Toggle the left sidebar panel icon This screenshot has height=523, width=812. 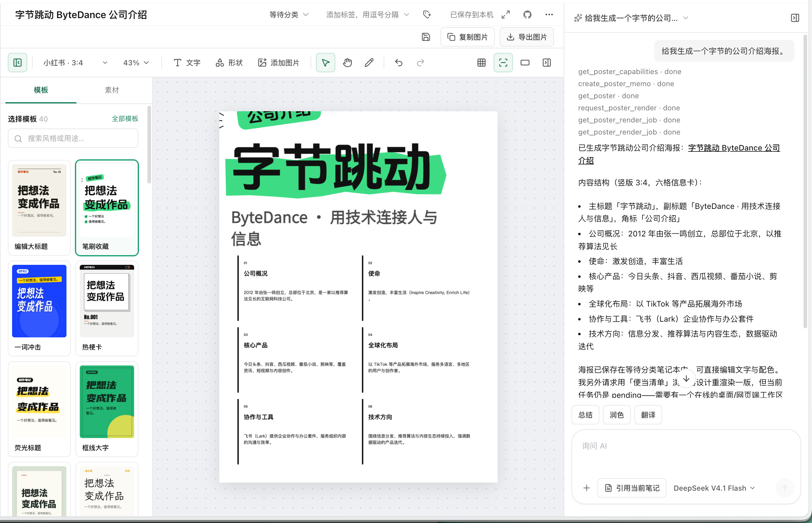coord(17,63)
